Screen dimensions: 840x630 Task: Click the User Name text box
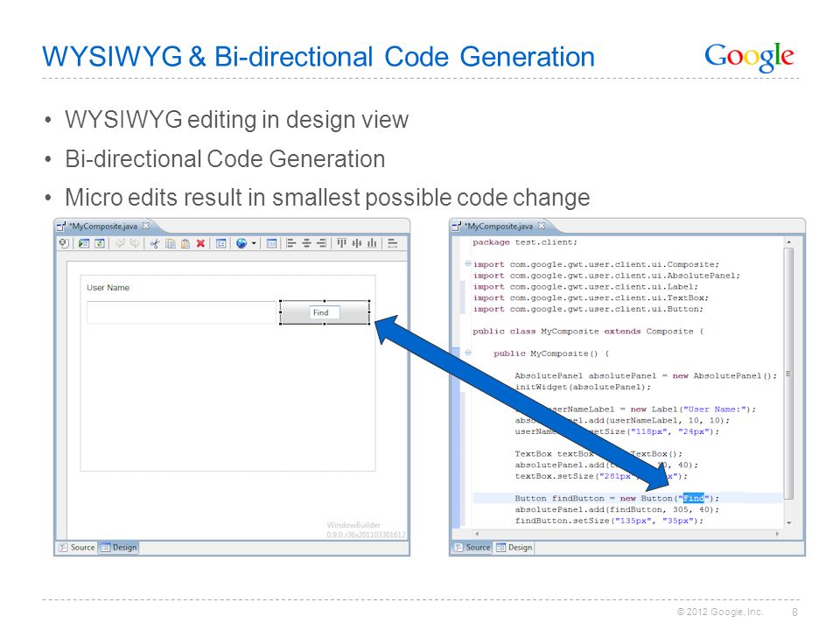point(181,312)
